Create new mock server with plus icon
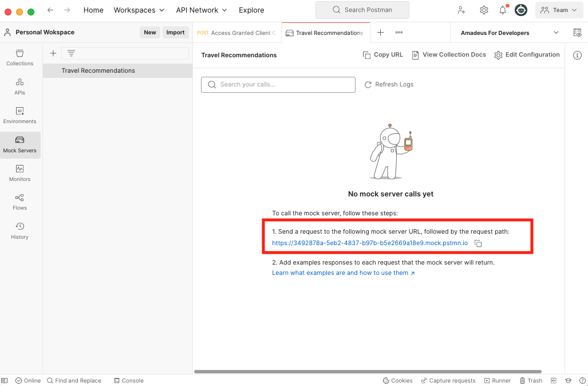This screenshot has height=386, width=588. [53, 53]
